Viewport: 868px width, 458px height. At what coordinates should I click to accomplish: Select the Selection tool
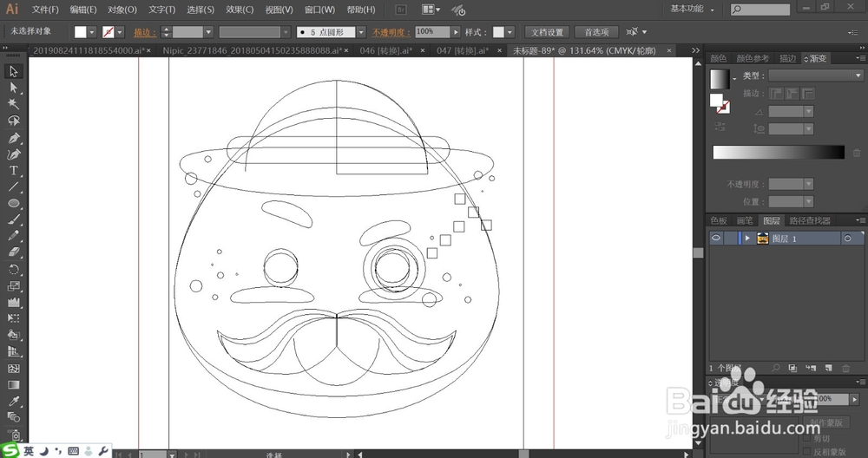tap(13, 71)
